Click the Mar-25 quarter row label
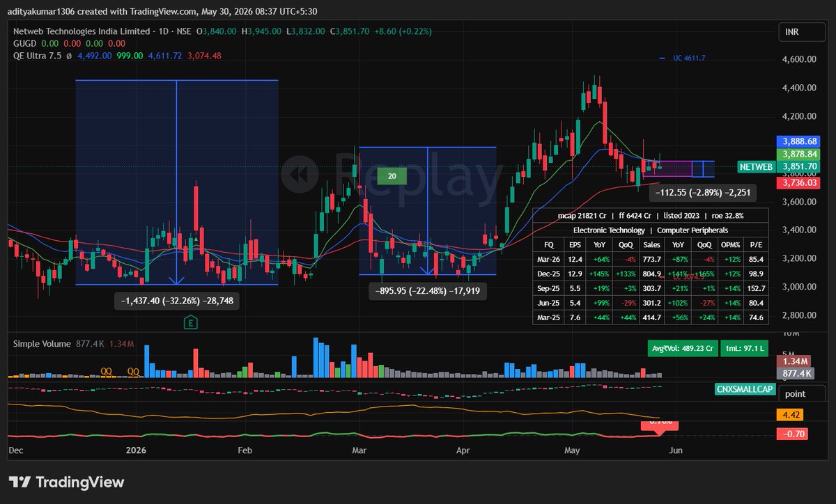This screenshot has height=504, width=836. (549, 317)
